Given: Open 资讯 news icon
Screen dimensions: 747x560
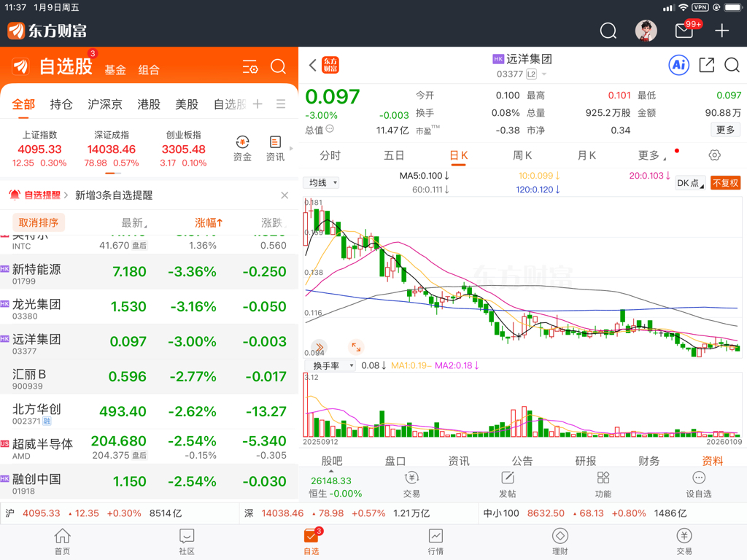Looking at the screenshot, I should point(275,149).
